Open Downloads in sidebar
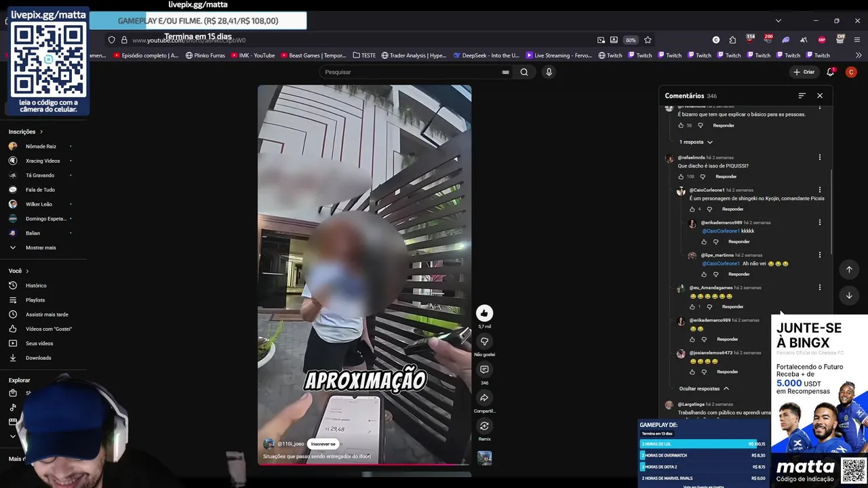The width and height of the screenshot is (868, 488). click(39, 358)
